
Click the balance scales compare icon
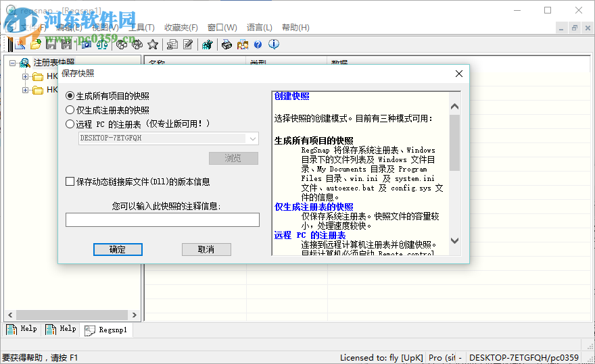click(102, 45)
